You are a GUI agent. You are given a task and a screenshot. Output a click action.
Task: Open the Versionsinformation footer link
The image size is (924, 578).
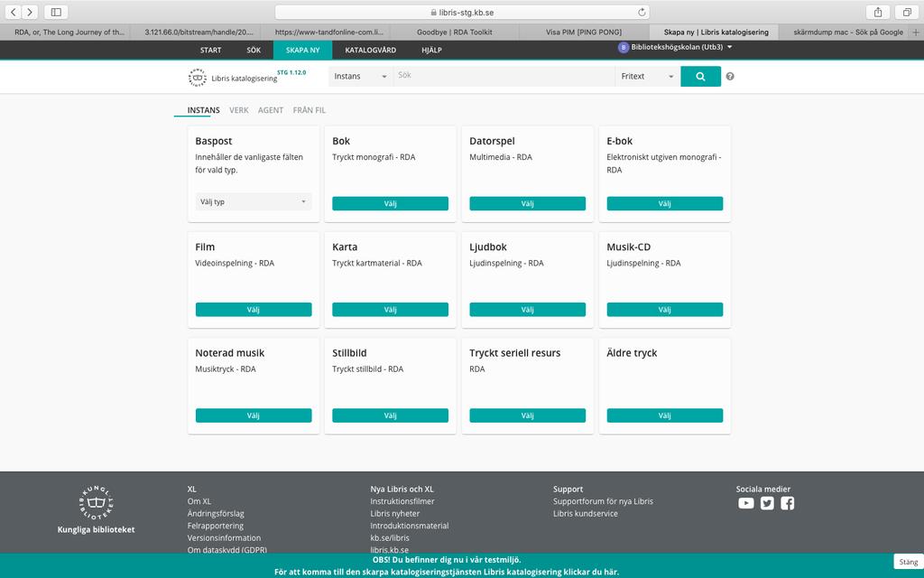pos(224,538)
